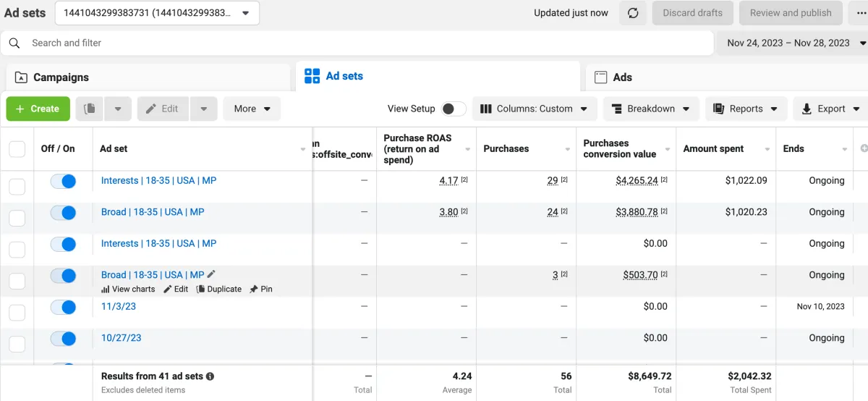Click the inline Edit under Broad ad set
The height and width of the screenshot is (401, 868).
pyautogui.click(x=176, y=289)
